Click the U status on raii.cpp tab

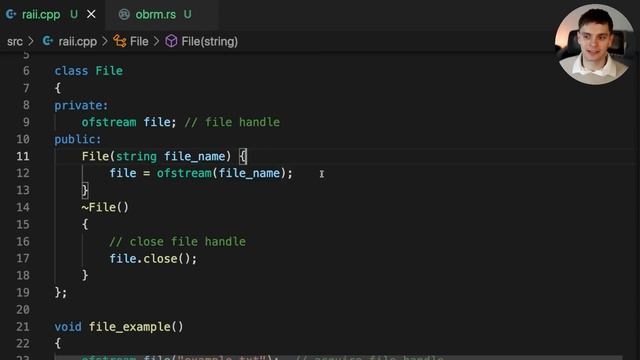(x=74, y=15)
